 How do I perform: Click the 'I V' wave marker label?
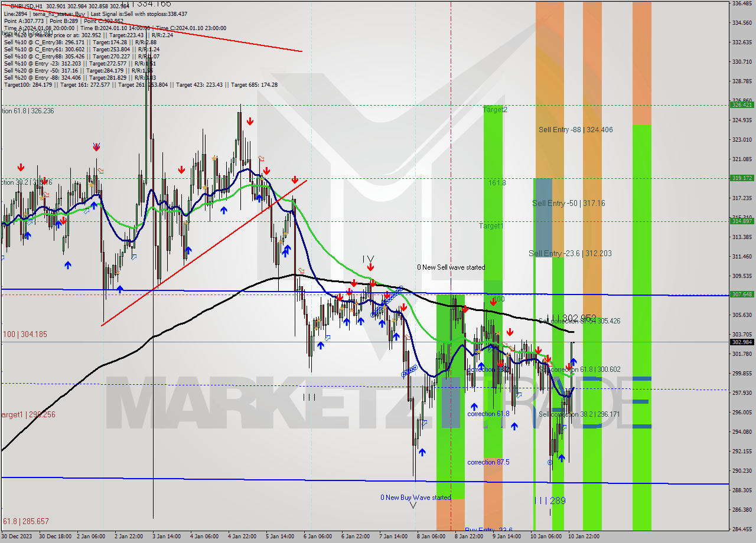pyautogui.click(x=368, y=259)
